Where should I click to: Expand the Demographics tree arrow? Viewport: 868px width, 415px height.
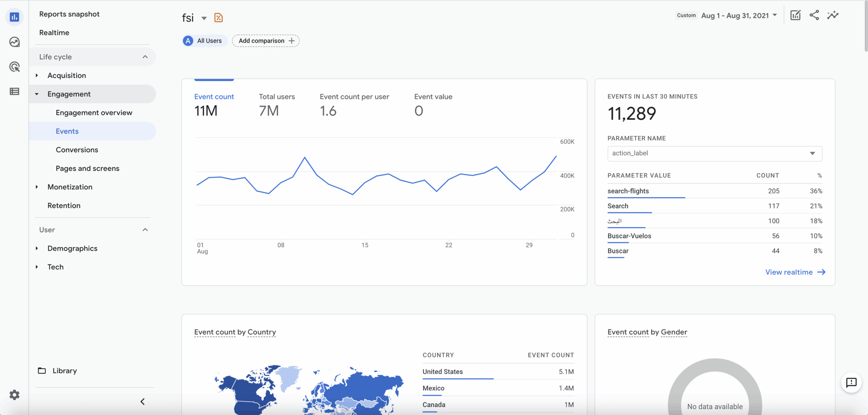pyautogui.click(x=37, y=248)
